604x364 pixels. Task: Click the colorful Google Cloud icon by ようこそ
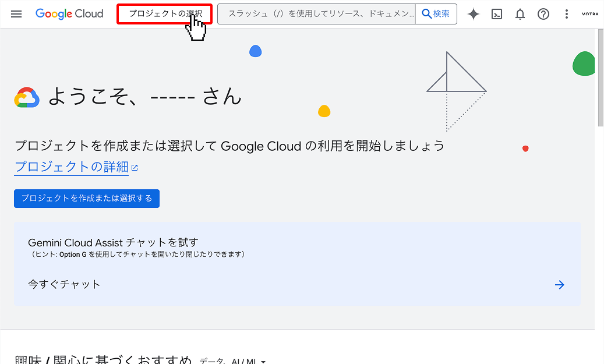(x=27, y=97)
